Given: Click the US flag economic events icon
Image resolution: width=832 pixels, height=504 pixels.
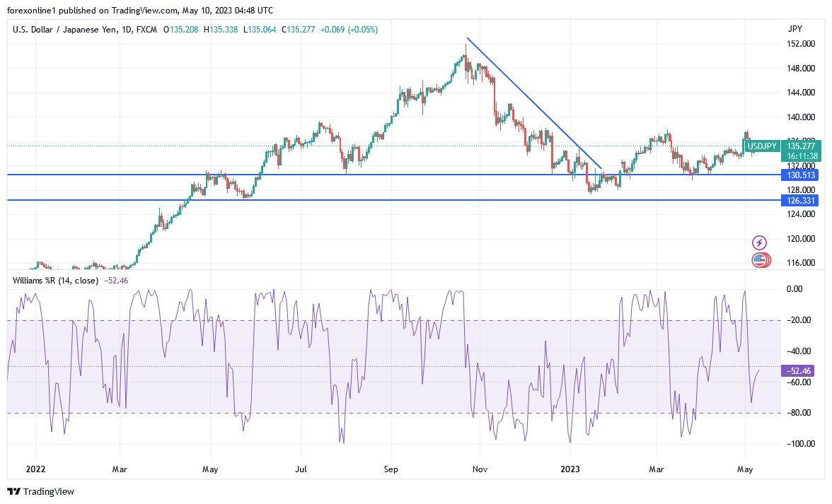Looking at the screenshot, I should (x=759, y=260).
